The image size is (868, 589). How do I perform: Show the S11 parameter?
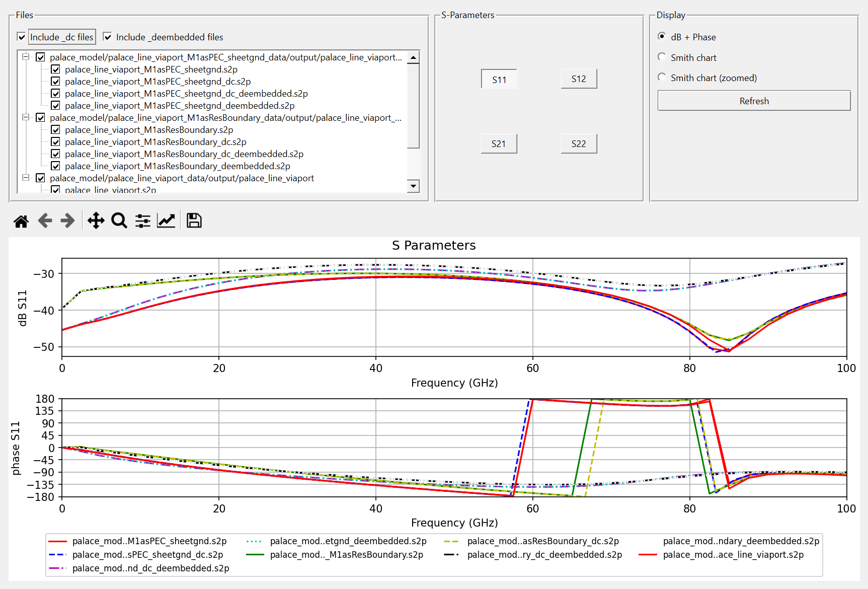click(499, 79)
